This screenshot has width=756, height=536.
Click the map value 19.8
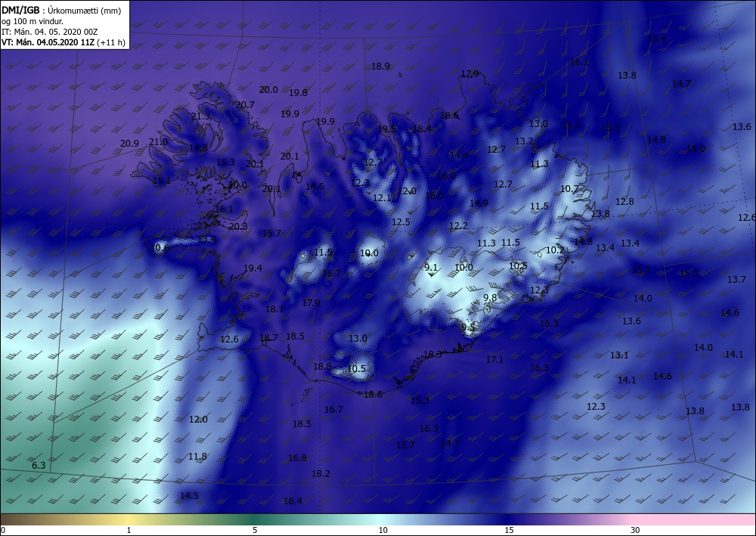[298, 92]
